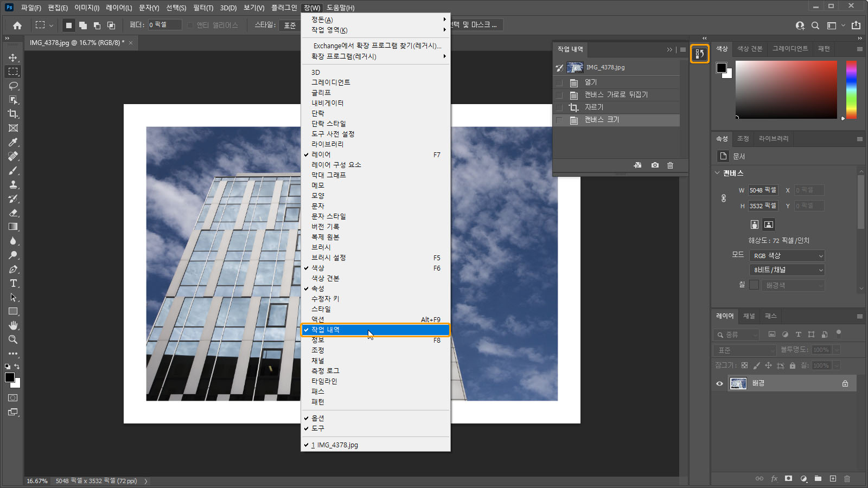This screenshot has width=868, height=488.
Task: Open the 8비트/채널 dropdown
Action: tap(787, 270)
